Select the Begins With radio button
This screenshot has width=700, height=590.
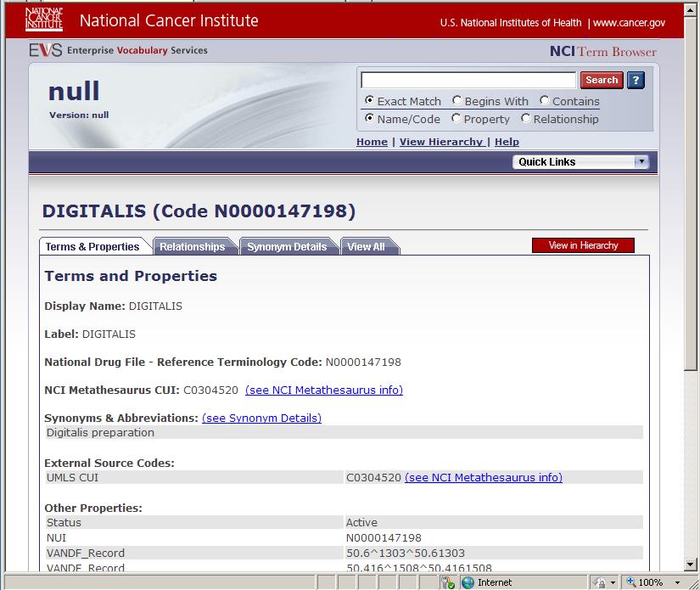pyautogui.click(x=456, y=100)
